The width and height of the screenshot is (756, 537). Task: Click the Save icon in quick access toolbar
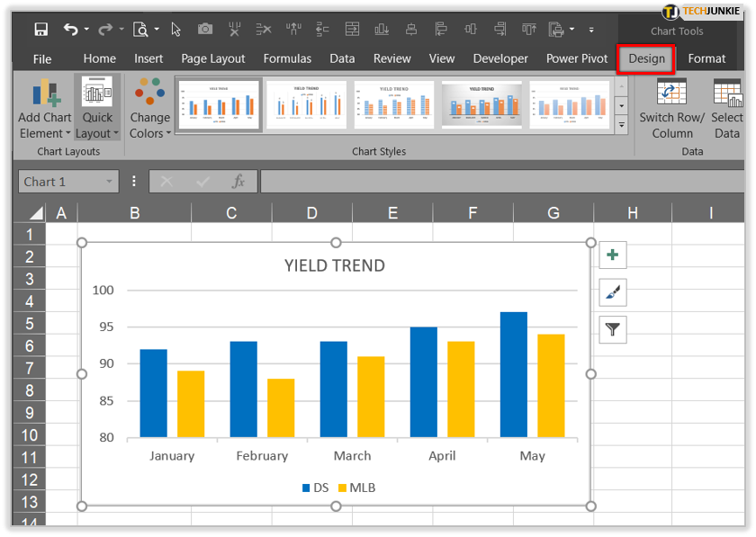41,30
